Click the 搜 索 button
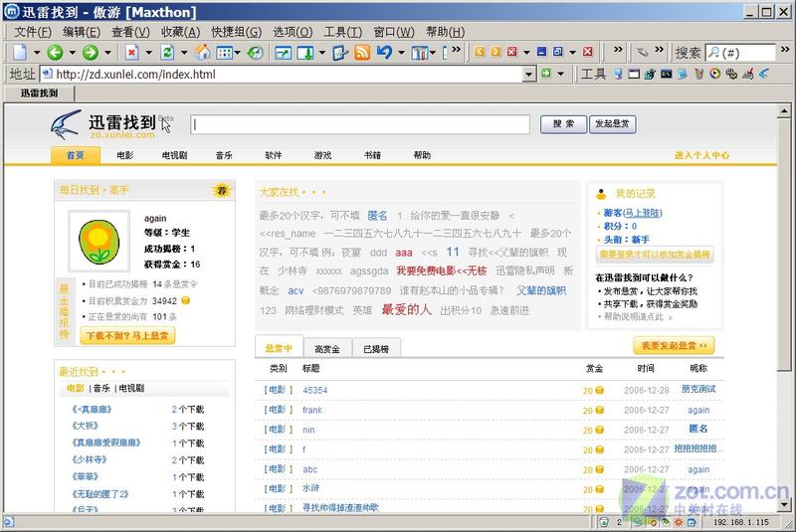This screenshot has width=796, height=532. (563, 124)
